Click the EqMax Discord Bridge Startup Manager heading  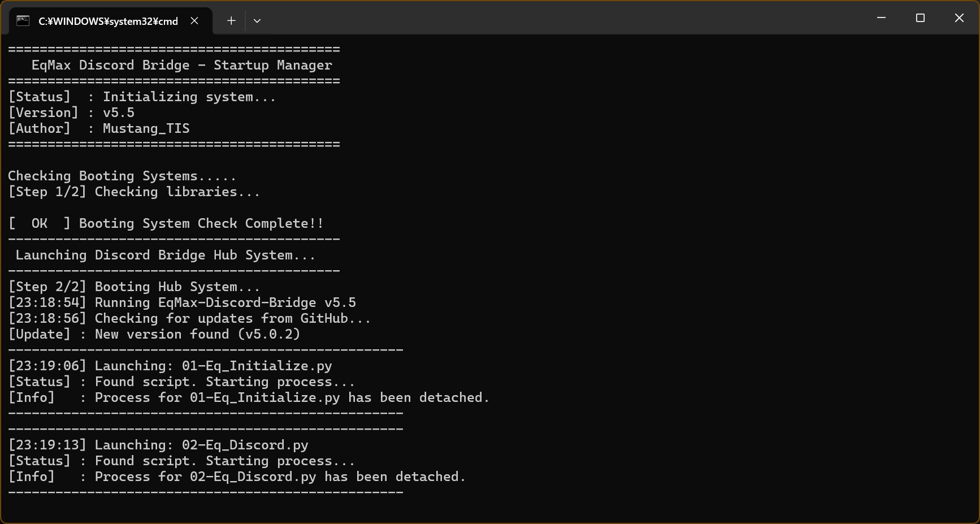[x=181, y=66]
